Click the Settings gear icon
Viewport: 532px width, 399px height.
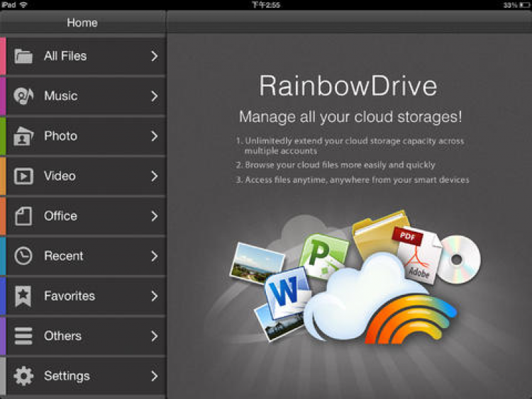tap(23, 376)
